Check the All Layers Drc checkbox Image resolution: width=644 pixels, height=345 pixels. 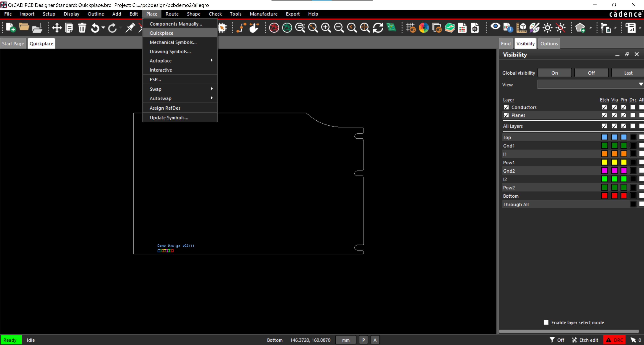633,126
